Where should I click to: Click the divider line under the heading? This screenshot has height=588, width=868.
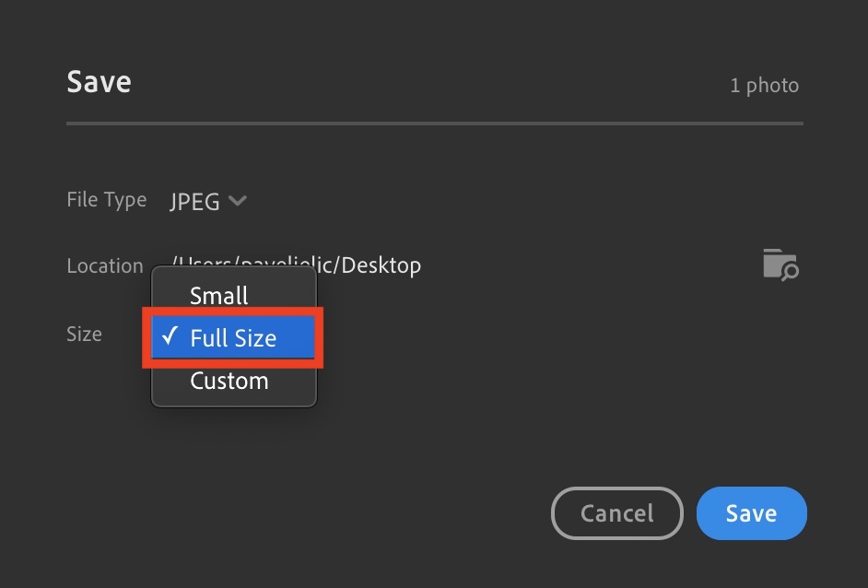[434, 123]
